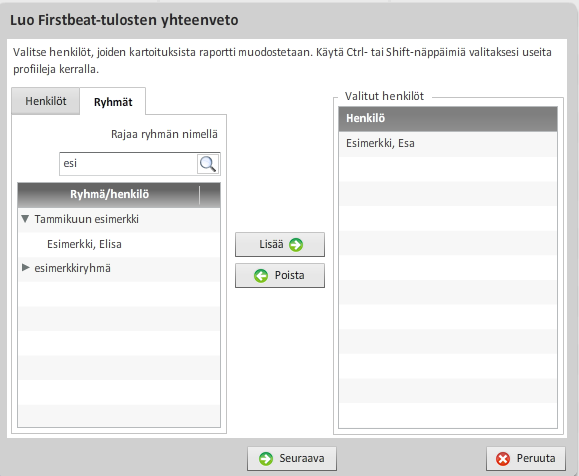Sort by the Ryhmä/henkilö column header
The width and height of the screenshot is (579, 476).
(109, 194)
